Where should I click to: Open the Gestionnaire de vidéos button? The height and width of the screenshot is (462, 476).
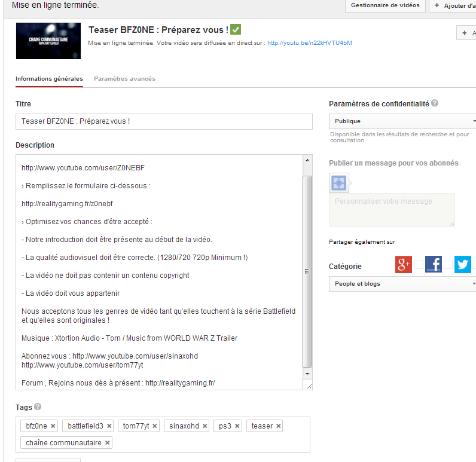(385, 5)
